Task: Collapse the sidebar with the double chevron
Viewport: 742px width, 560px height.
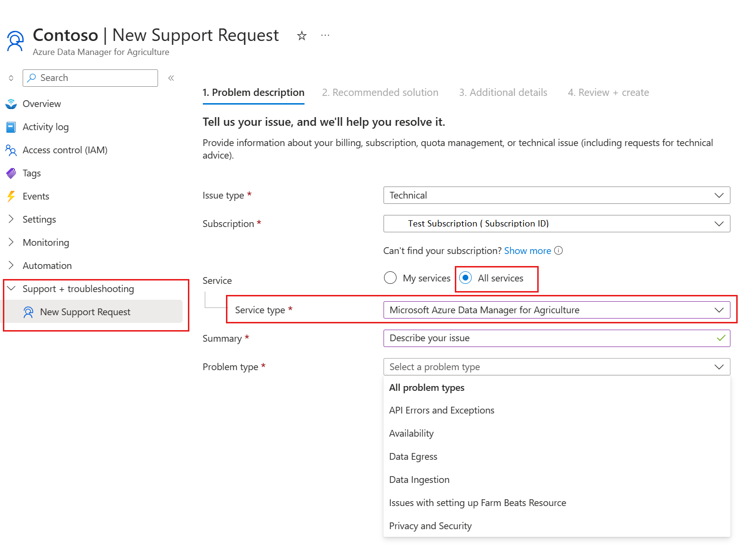Action: tap(171, 78)
